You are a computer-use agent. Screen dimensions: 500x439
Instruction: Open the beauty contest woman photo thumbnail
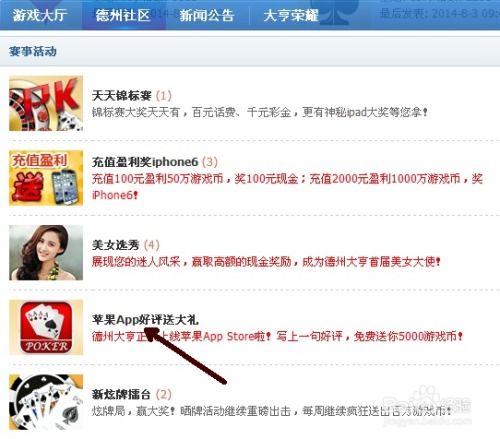coord(46,253)
